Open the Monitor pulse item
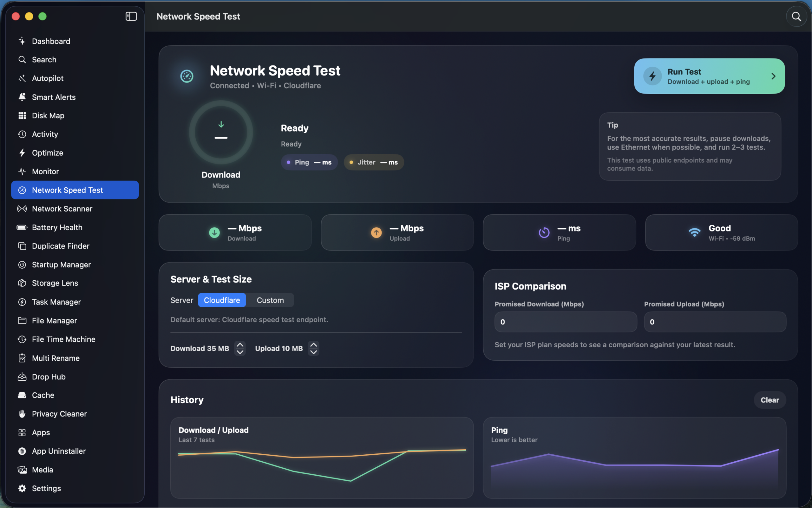Viewport: 812px width, 508px height. tap(75, 171)
